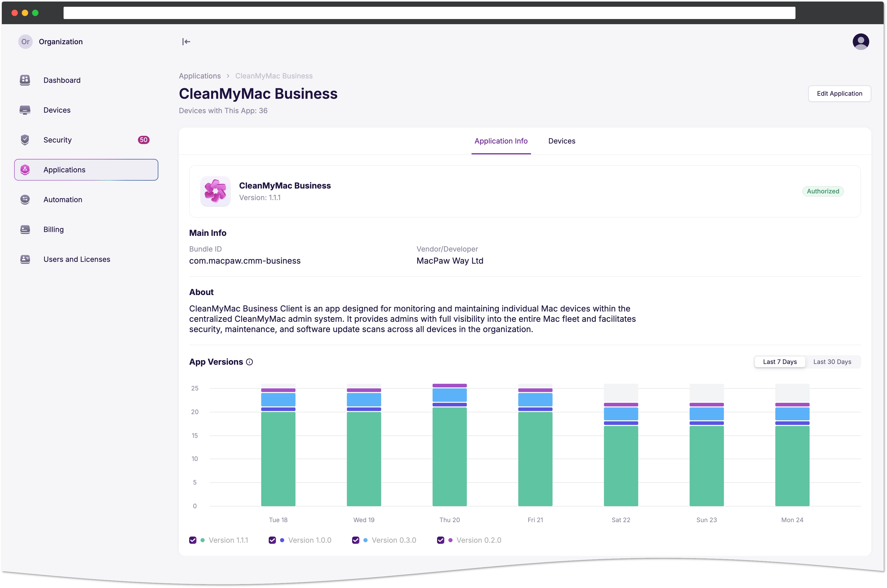Screen dimensions: 887x588
Task: Open Devices from the sidebar
Action: (x=86, y=110)
